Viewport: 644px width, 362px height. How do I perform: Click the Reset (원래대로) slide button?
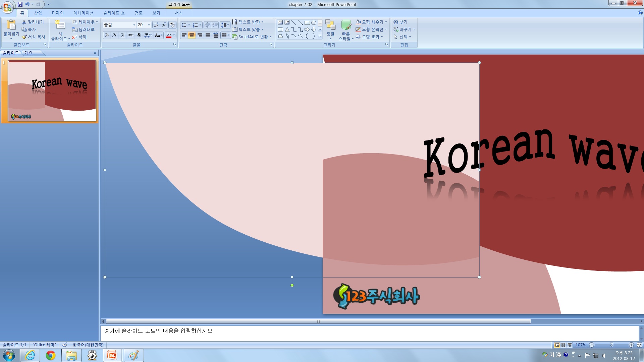(84, 29)
